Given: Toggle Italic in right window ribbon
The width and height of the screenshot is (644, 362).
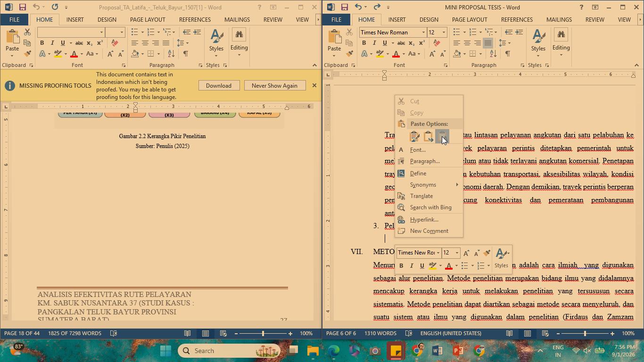Looking at the screenshot, I should coord(374,43).
